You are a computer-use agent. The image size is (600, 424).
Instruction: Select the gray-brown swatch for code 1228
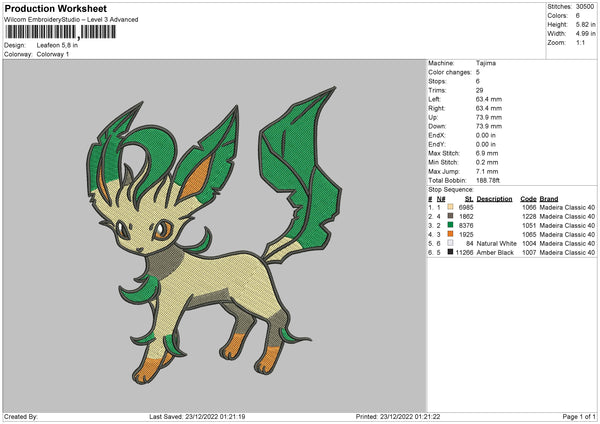pos(450,216)
